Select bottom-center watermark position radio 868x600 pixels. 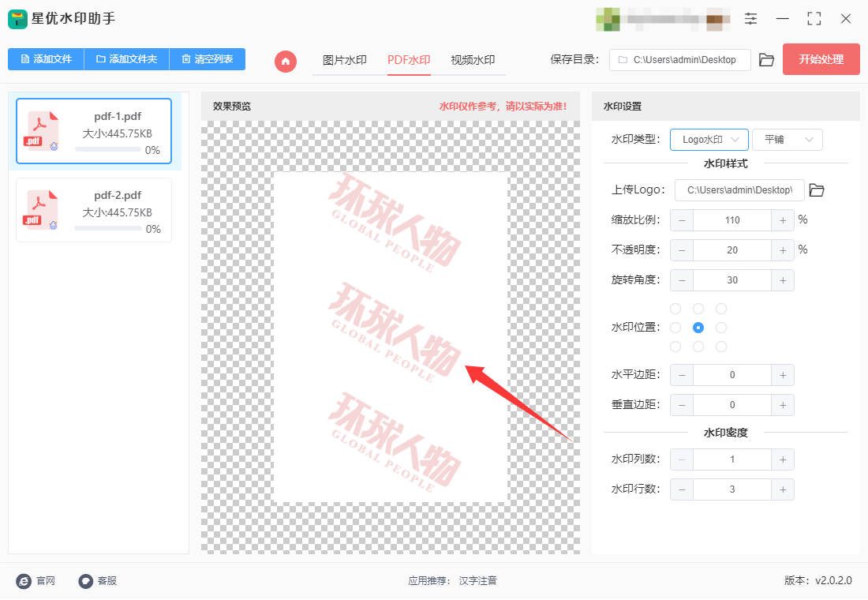(x=698, y=347)
